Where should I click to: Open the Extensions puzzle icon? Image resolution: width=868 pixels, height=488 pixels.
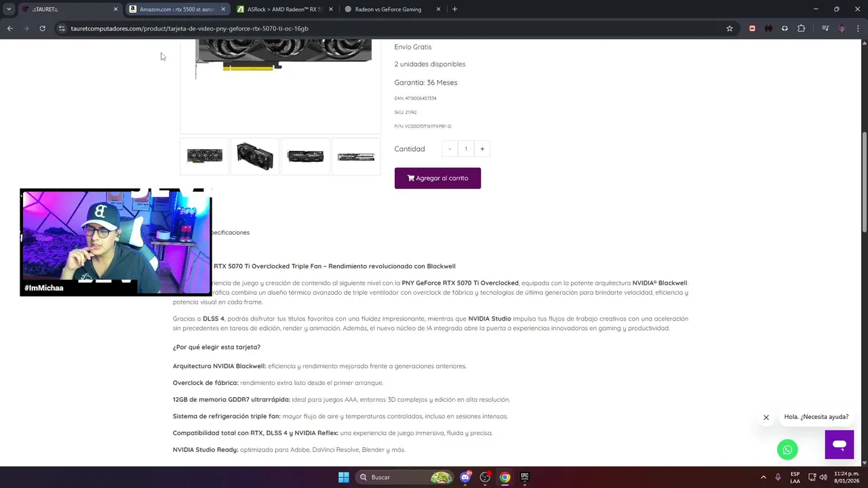[x=802, y=28]
